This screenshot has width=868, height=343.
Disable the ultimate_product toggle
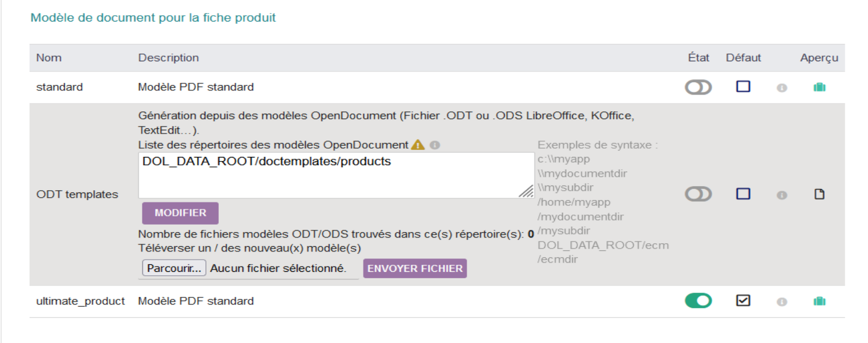pyautogui.click(x=698, y=301)
